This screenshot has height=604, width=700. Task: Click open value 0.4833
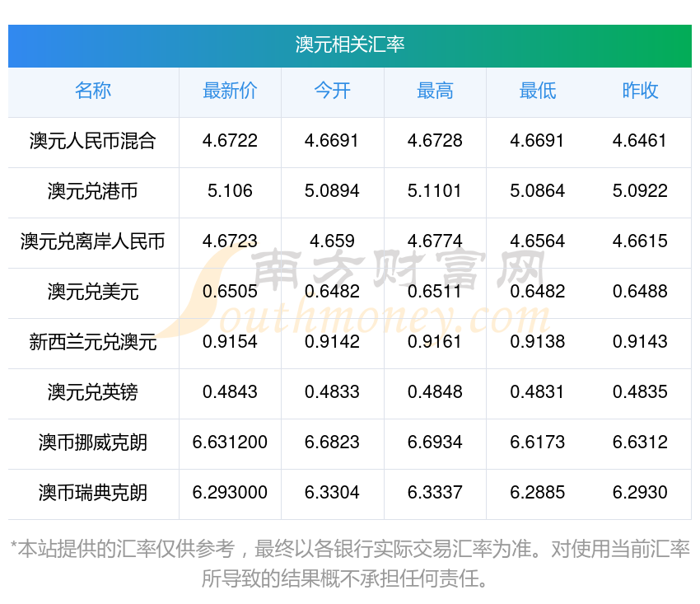point(332,392)
